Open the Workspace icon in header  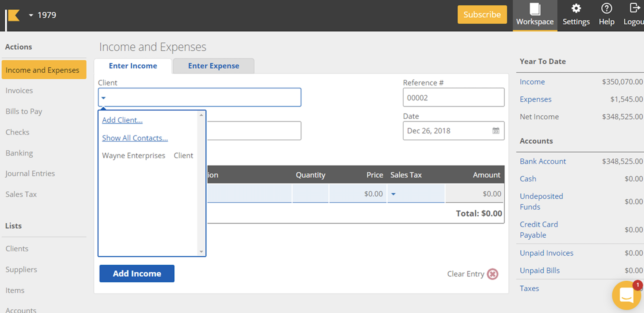pyautogui.click(x=535, y=9)
